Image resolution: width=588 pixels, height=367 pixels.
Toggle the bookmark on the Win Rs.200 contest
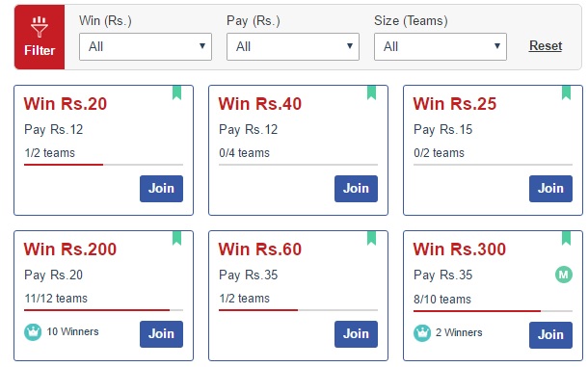click(176, 238)
